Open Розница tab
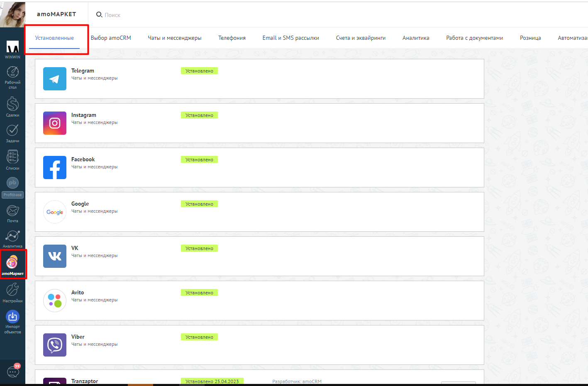Image resolution: width=588 pixels, height=386 pixels. tap(530, 38)
